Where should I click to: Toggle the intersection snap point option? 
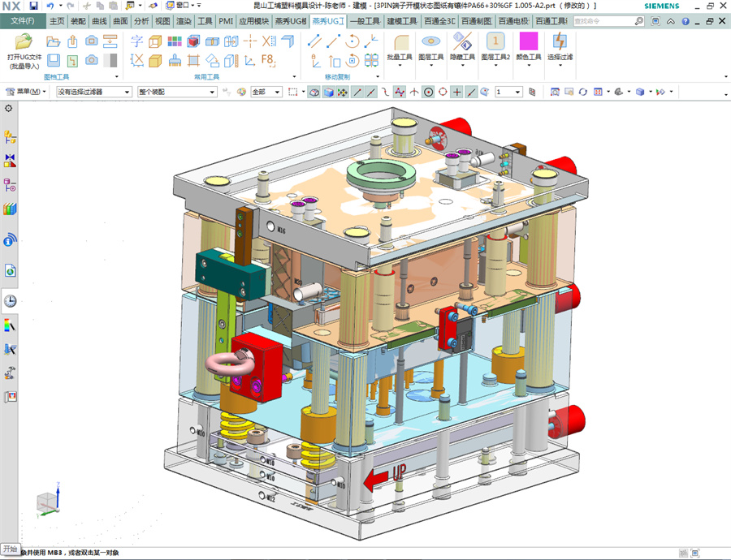tap(413, 93)
